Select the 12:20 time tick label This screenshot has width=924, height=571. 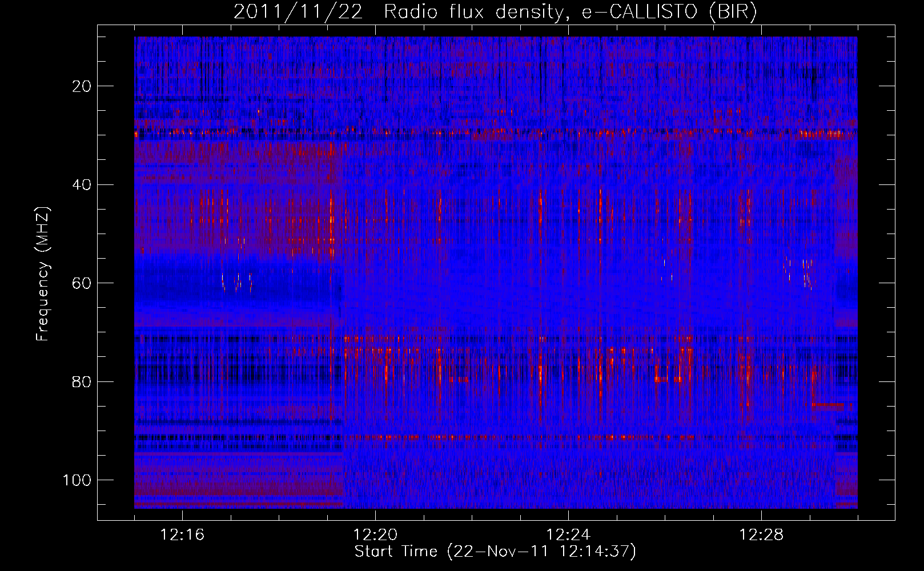click(375, 535)
